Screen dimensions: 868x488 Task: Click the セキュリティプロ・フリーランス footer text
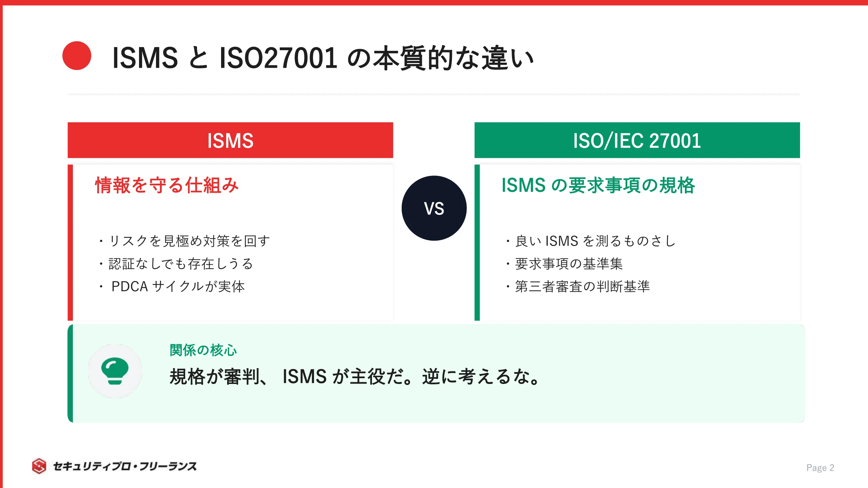pyautogui.click(x=125, y=466)
